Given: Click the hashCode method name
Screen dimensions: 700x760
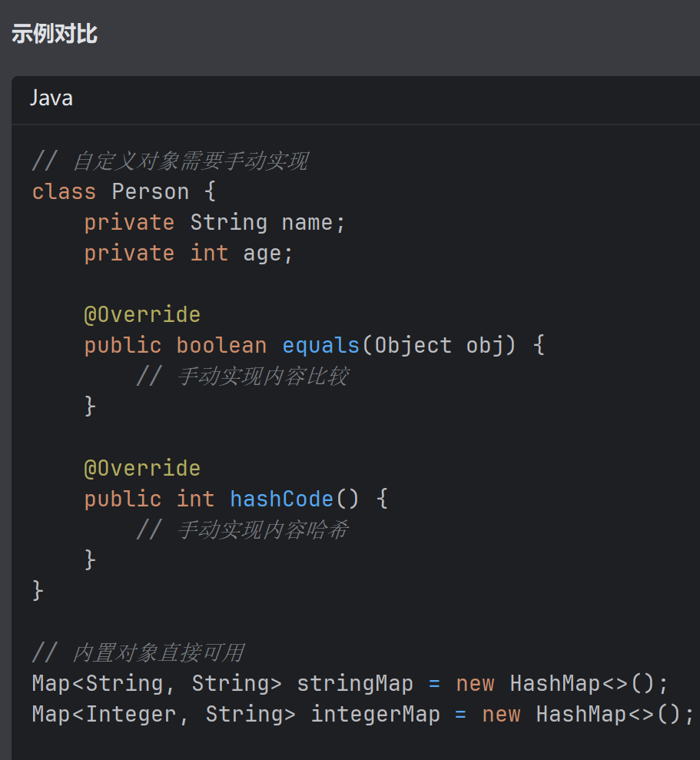Looking at the screenshot, I should [x=281, y=499].
